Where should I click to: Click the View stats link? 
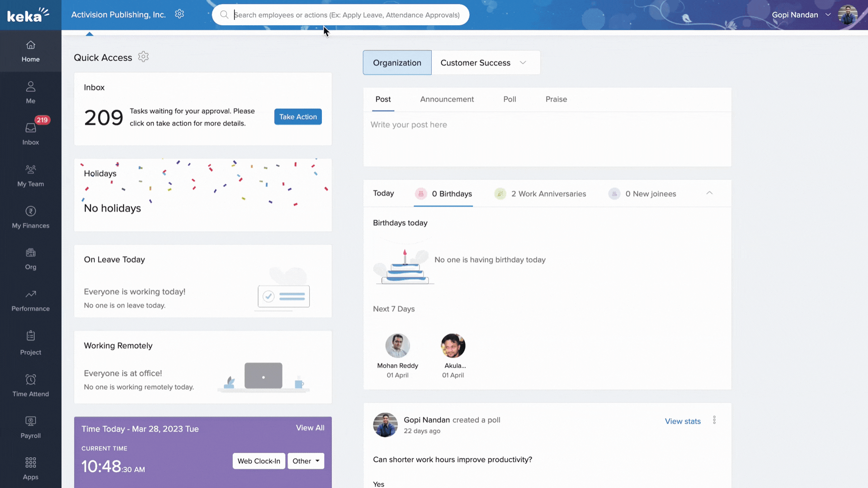(x=683, y=421)
